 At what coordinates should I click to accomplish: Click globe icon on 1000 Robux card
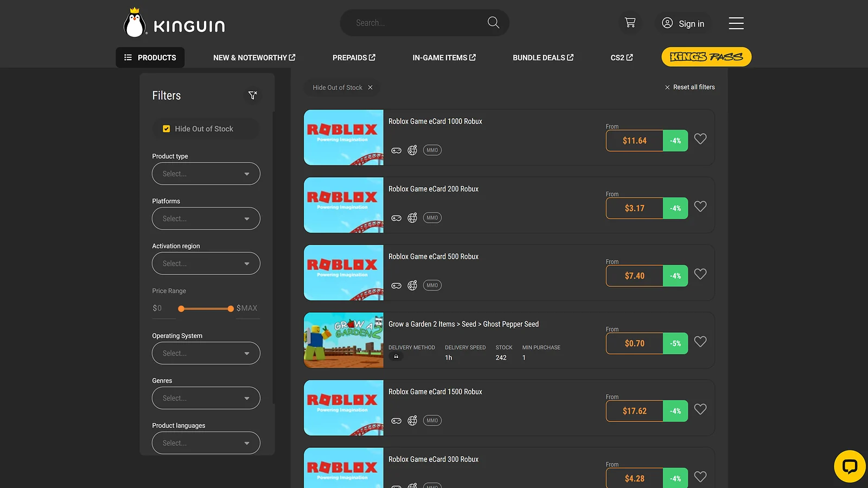(x=412, y=150)
